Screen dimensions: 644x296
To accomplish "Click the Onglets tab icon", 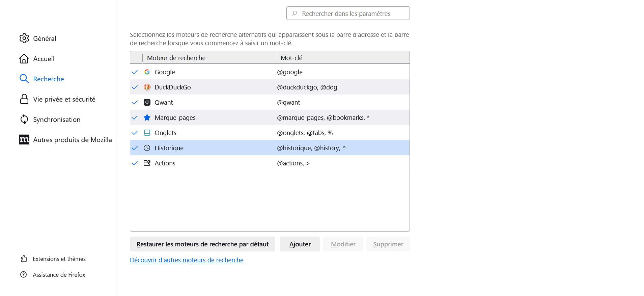I will (147, 133).
